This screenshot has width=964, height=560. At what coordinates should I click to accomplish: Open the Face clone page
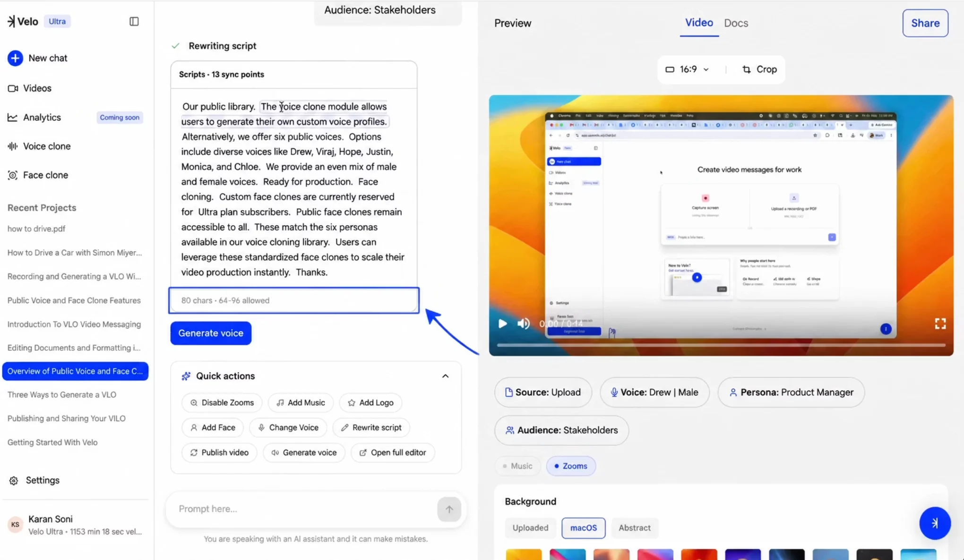(x=38, y=175)
